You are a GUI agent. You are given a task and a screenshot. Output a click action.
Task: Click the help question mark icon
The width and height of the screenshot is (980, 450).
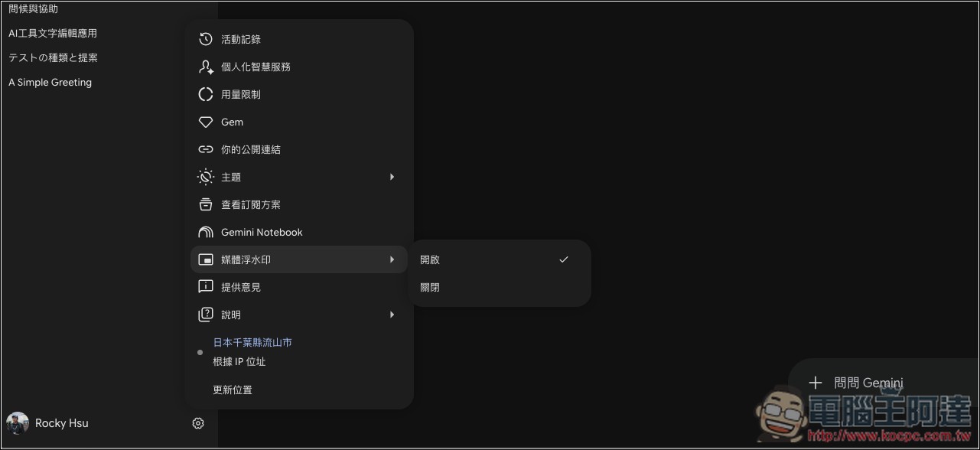click(x=206, y=315)
